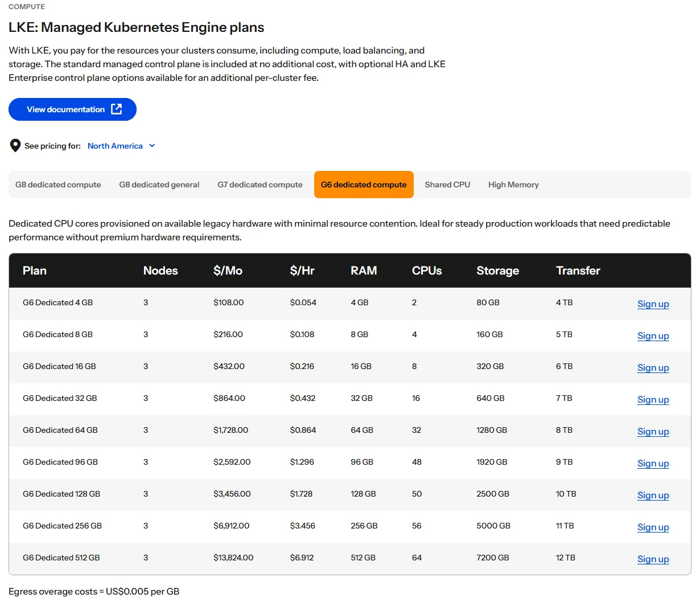Screen dimensions: 700x598
Task: Click the Storage column header
Action: click(498, 271)
